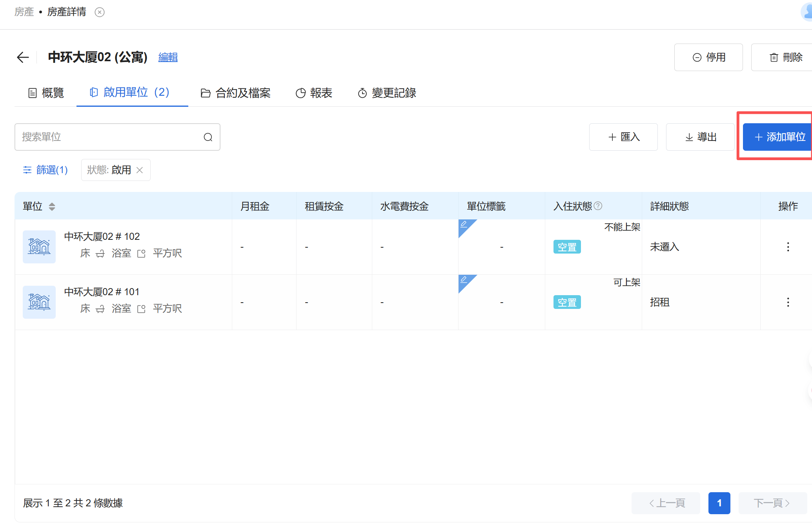This screenshot has height=524, width=812.
Task: Open the house thumbnail of unit 102
Action: tap(39, 247)
